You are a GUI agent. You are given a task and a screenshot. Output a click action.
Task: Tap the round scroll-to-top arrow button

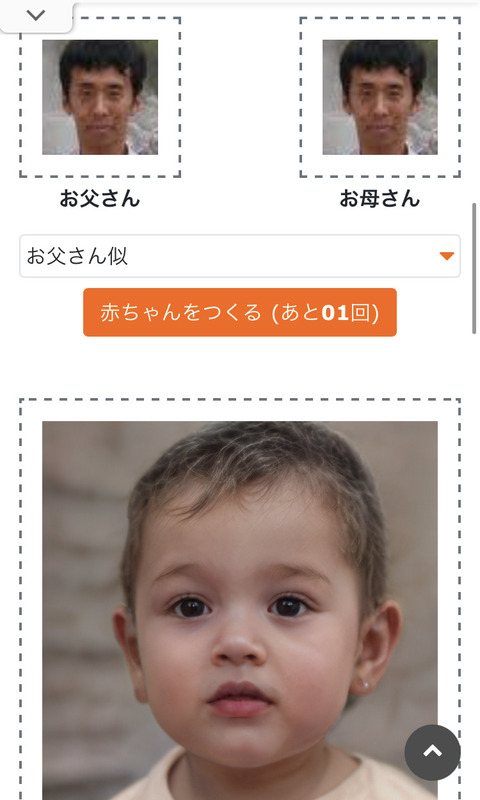[x=432, y=752]
